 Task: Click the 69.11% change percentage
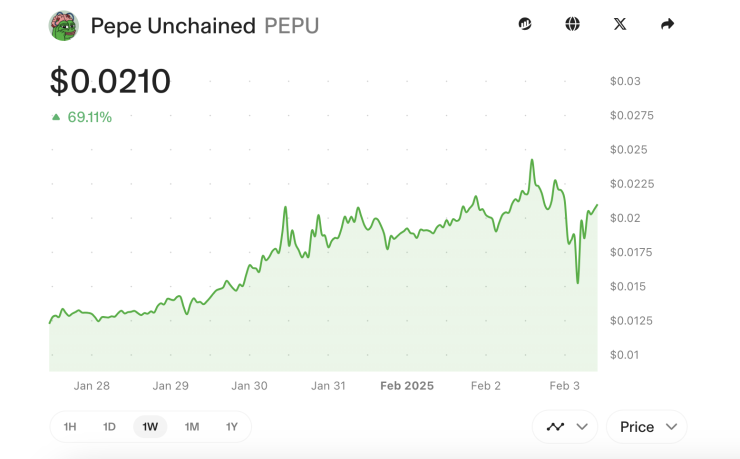(90, 117)
